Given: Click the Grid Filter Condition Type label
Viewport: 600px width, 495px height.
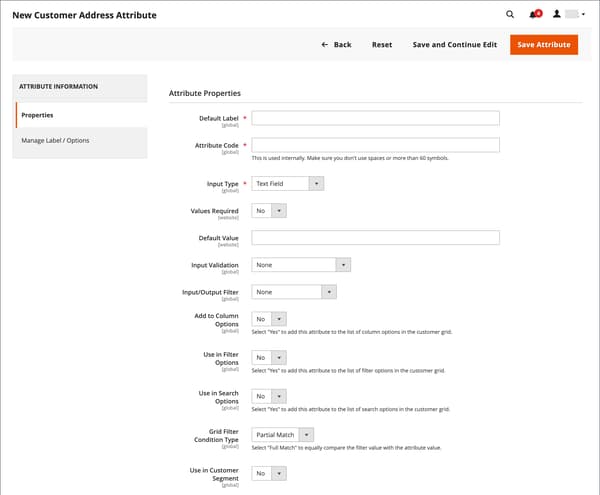Looking at the screenshot, I should tap(216, 436).
